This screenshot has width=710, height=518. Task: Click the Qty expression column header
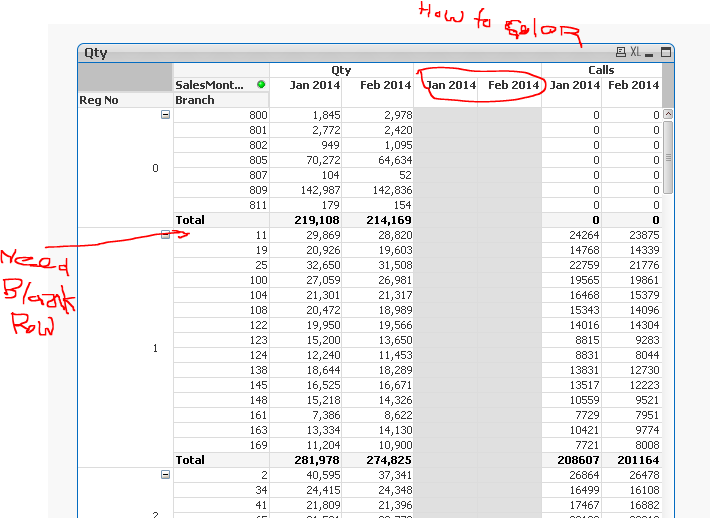pos(341,70)
